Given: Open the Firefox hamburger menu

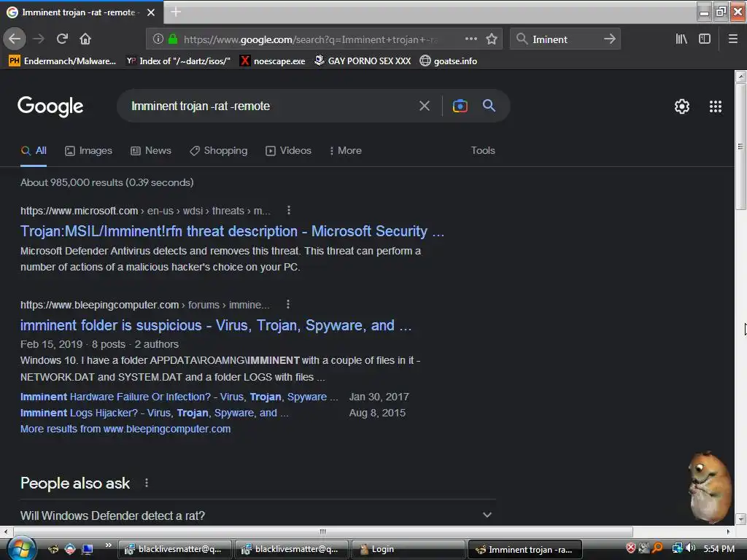Looking at the screenshot, I should pos(732,39).
